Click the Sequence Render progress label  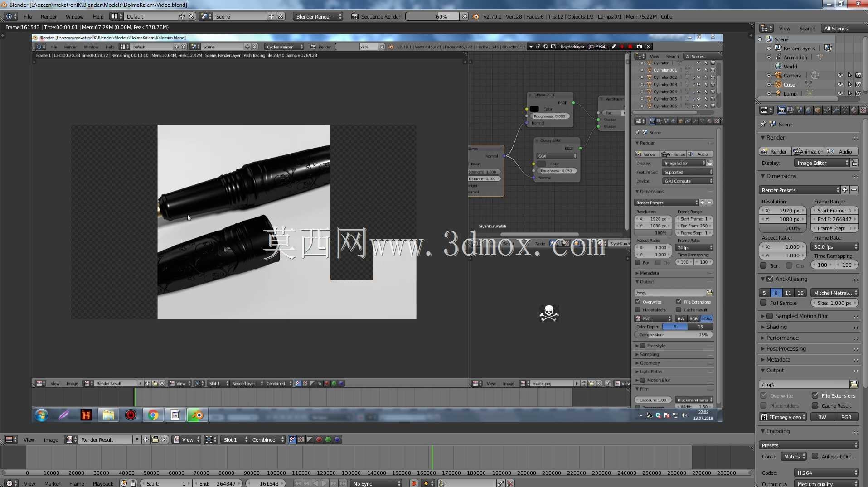[380, 16]
